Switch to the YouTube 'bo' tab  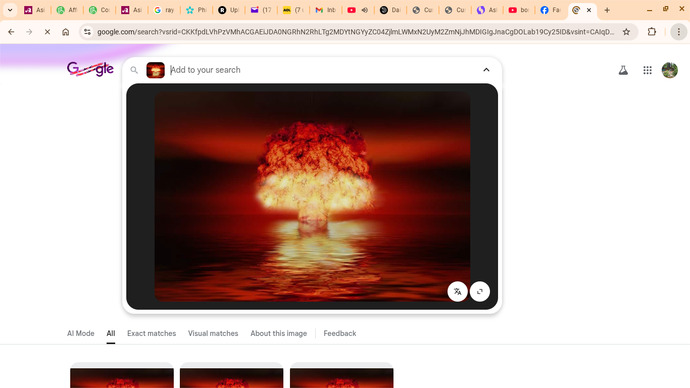519,10
